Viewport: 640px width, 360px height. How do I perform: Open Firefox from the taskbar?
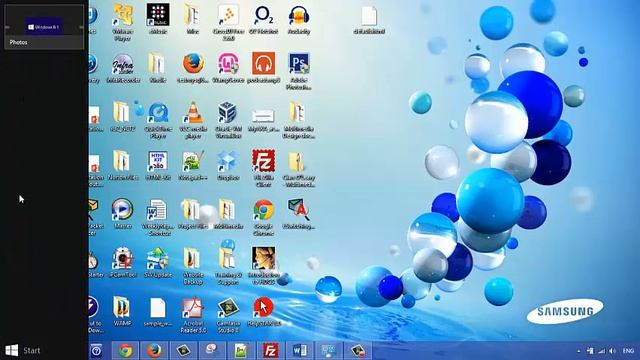154,351
